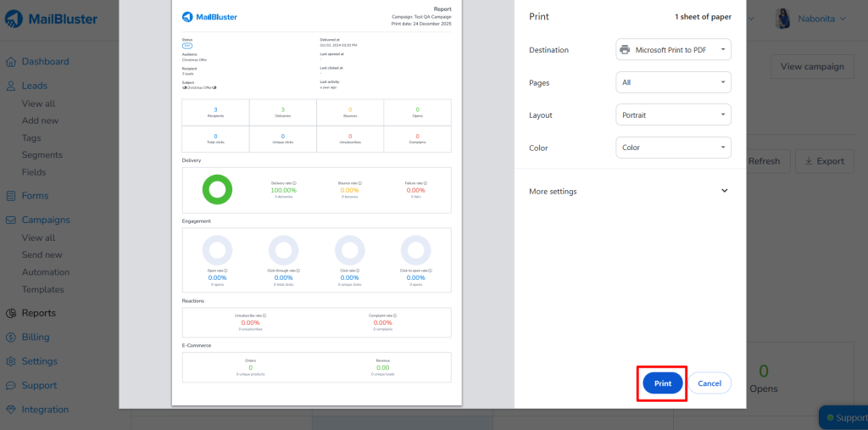Click the Settings gear icon
Viewport: 868px width, 430px height.
11,361
